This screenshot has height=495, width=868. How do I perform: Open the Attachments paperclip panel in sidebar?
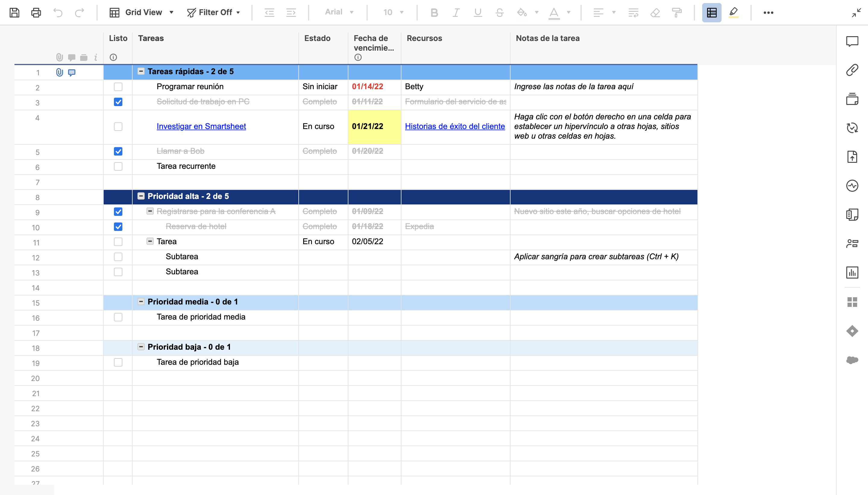(x=852, y=70)
